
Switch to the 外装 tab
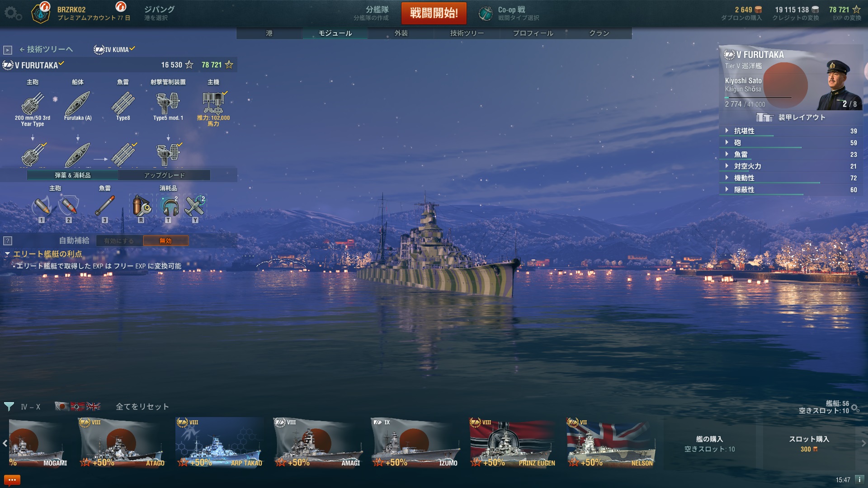coord(401,33)
